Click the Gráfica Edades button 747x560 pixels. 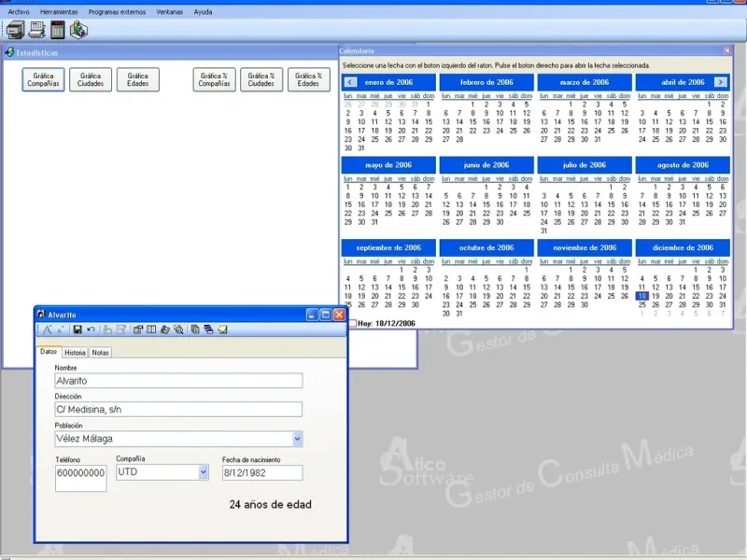click(137, 79)
